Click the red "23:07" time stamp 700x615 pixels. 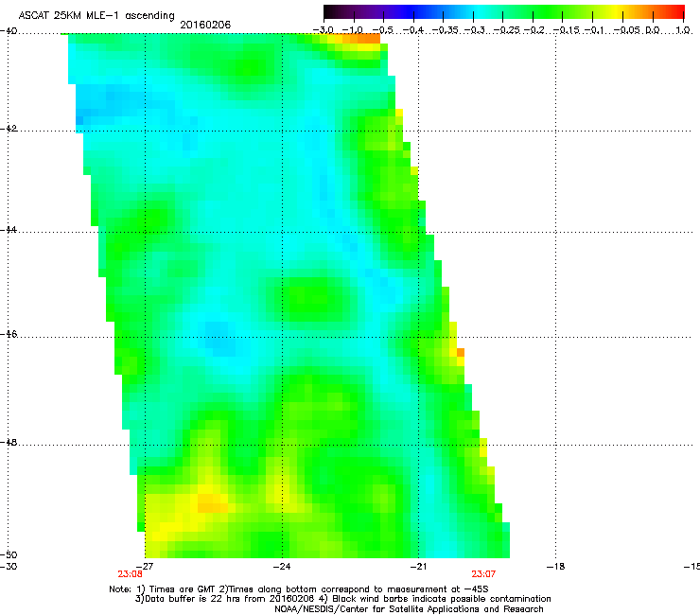point(483,574)
